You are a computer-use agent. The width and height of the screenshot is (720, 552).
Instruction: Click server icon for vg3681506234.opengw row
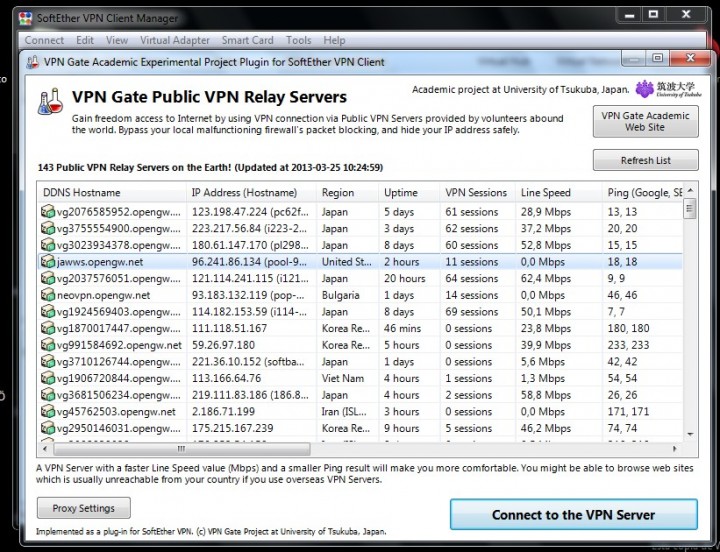coord(48,395)
